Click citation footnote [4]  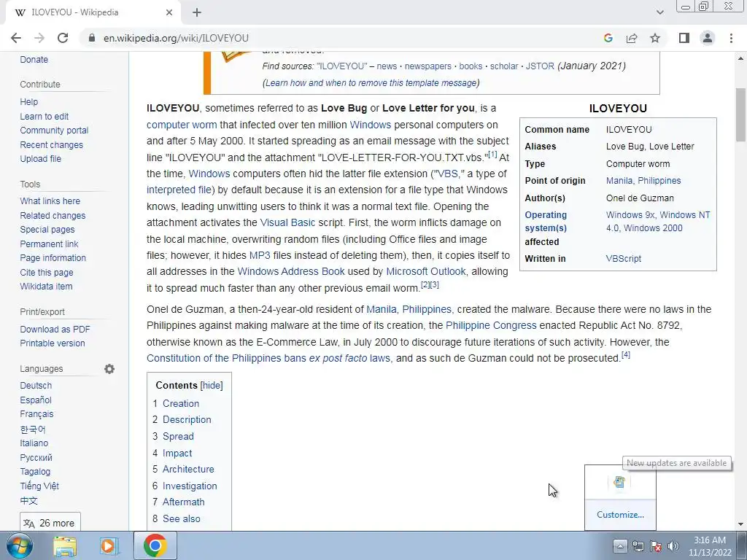click(626, 355)
